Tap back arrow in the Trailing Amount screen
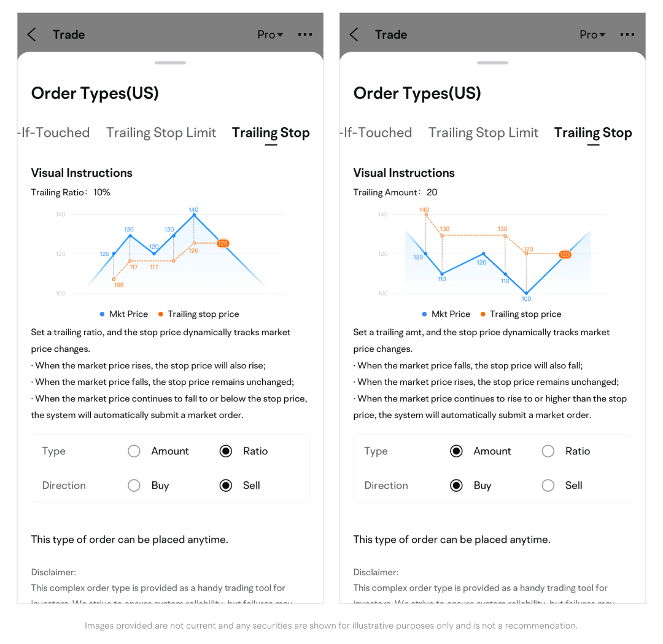Viewport: 663px width, 644px height. click(354, 34)
